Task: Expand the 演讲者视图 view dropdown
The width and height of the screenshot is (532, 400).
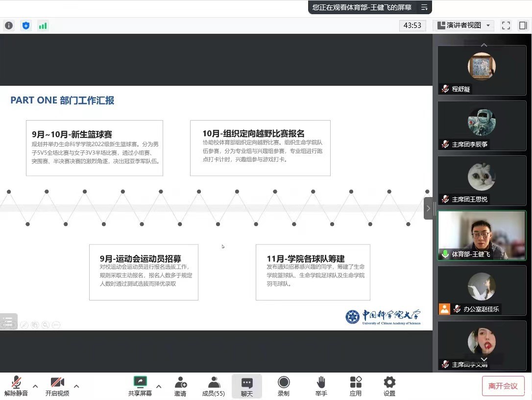Action: [x=463, y=25]
